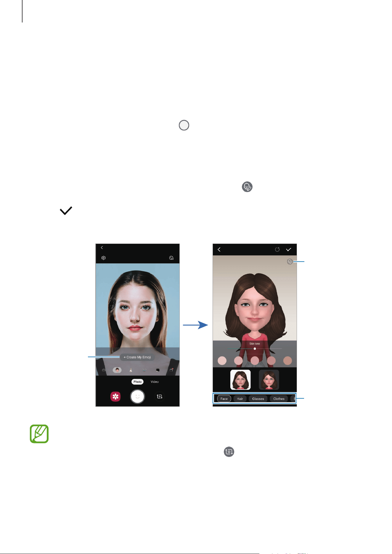392x554 pixels.
Task: Choose the bunny character emoji
Action: tap(131, 370)
